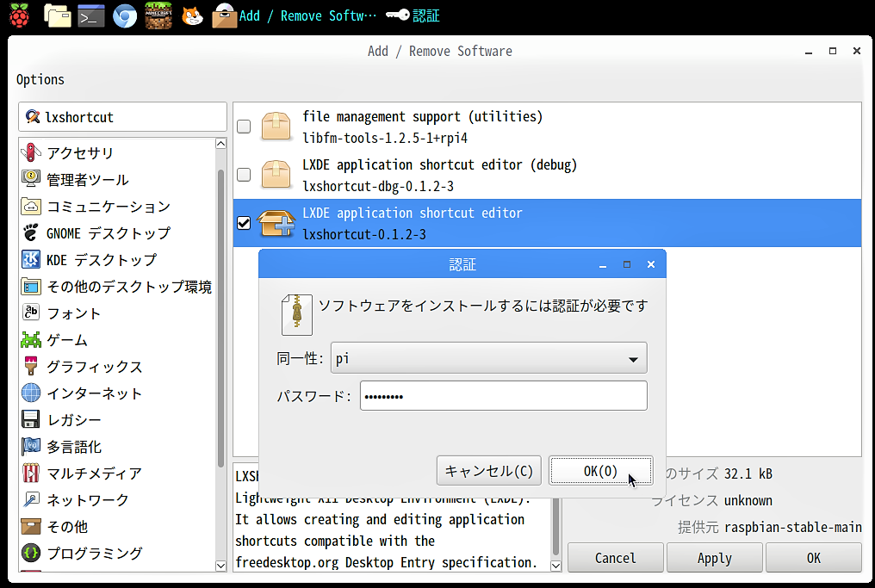Click the libfm-tools package box icon
This screenshot has width=875, height=588.
(276, 126)
